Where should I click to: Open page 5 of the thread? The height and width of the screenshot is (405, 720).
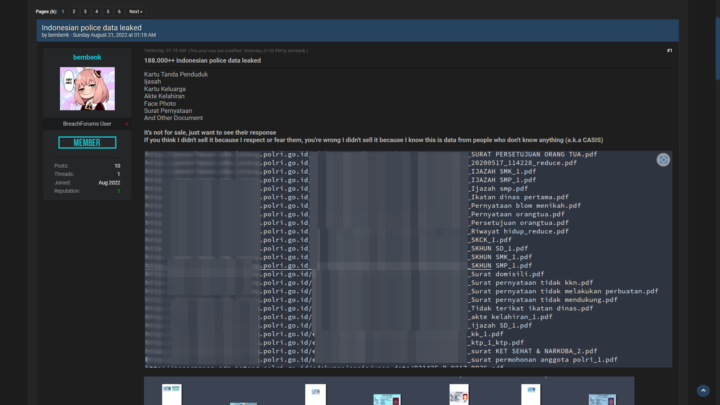[108, 11]
